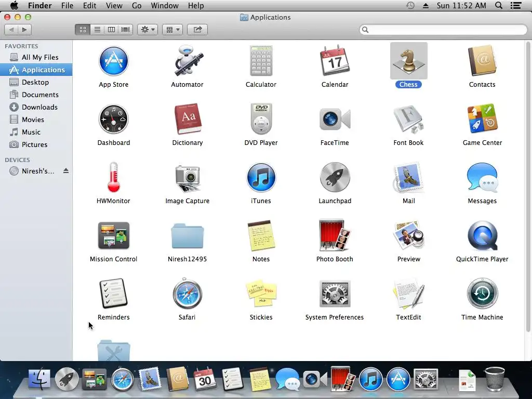This screenshot has width=532, height=399.
Task: Open Music in sidebar
Action: 36,132
